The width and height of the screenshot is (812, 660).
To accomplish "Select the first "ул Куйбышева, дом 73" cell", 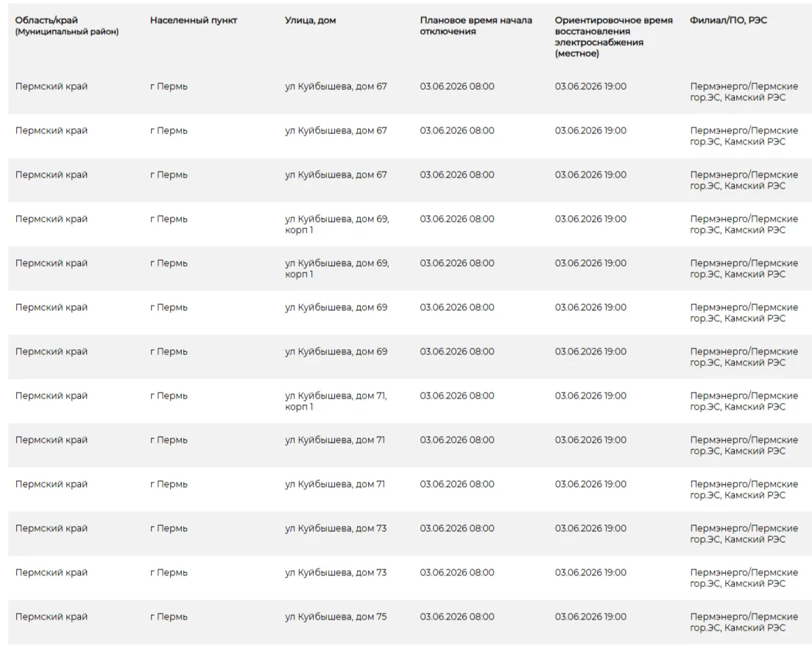I will click(x=336, y=528).
